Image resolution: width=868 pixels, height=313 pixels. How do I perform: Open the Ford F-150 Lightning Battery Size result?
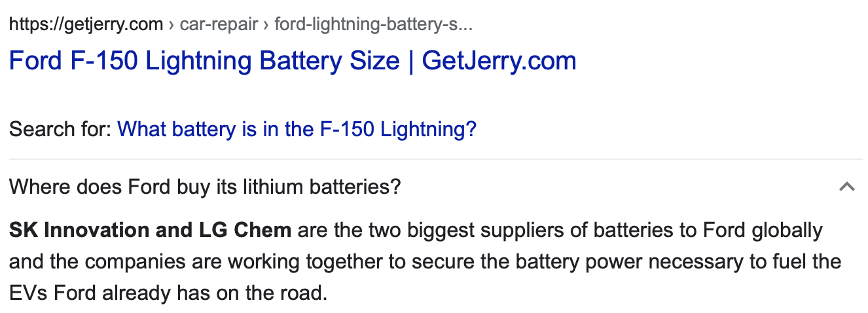[292, 61]
